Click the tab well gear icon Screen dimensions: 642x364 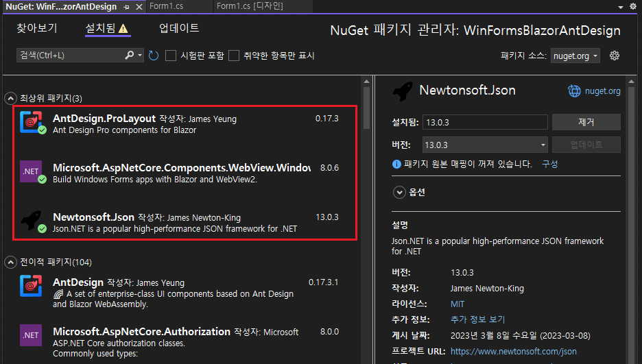pos(633,7)
